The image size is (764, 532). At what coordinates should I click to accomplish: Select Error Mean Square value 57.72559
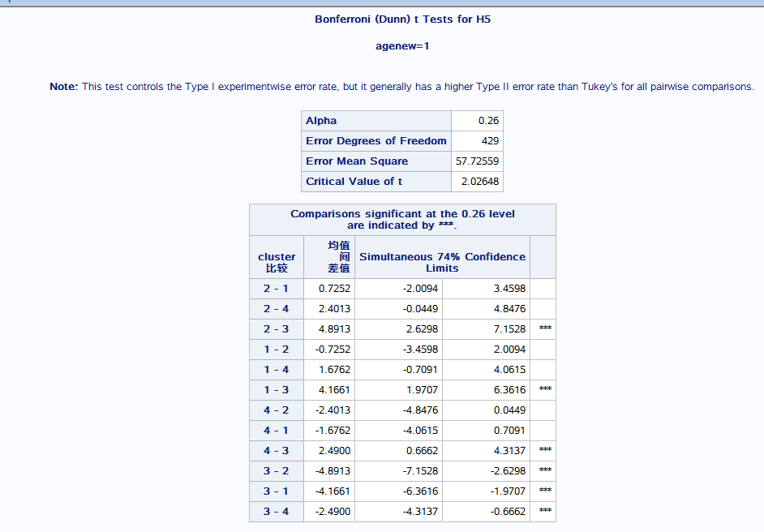pyautogui.click(x=477, y=161)
